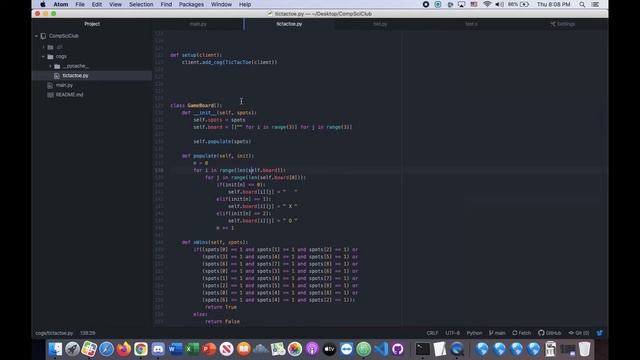Image resolution: width=640 pixels, height=360 pixels.
Task: Open Maps from the dock
Action: (x=278, y=349)
